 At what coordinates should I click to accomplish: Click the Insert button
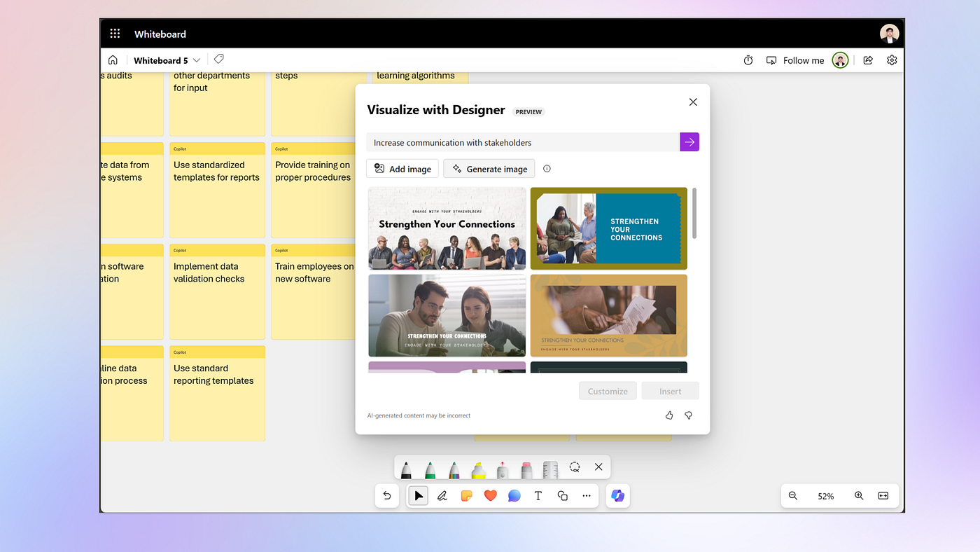click(x=670, y=391)
